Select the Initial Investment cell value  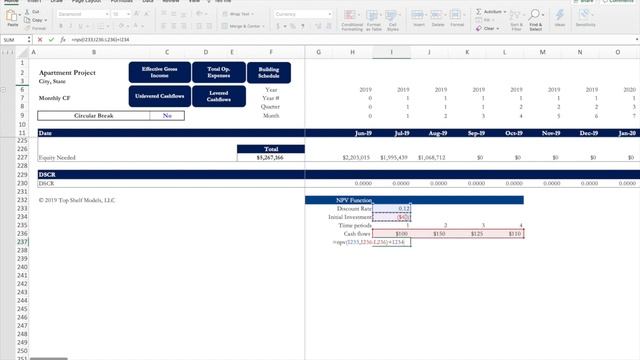point(391,217)
